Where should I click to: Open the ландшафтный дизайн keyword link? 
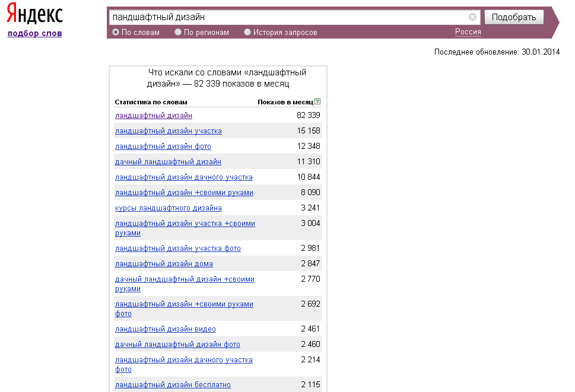[x=154, y=116]
